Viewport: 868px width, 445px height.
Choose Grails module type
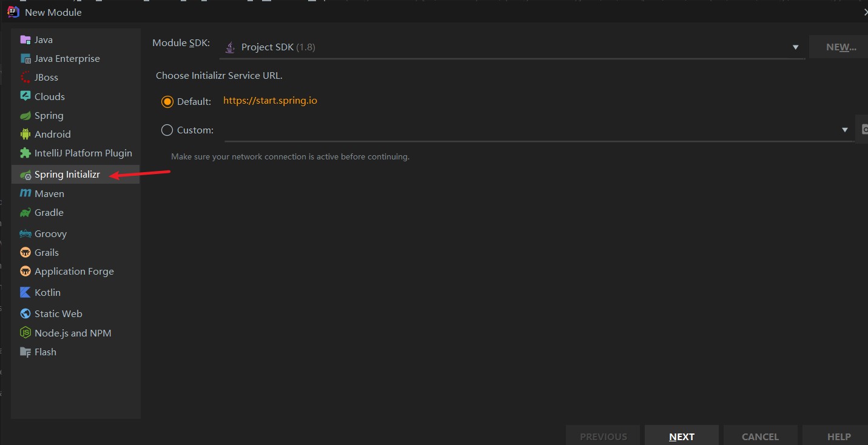[75, 252]
